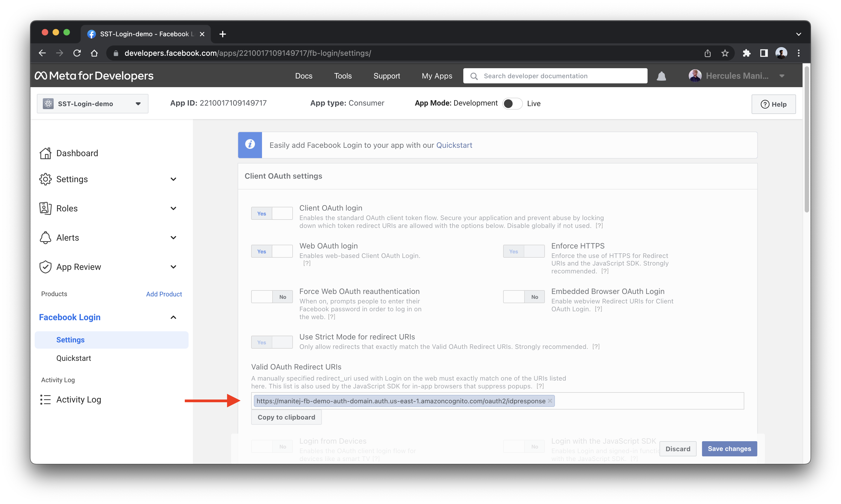841x504 pixels.
Task: Click the Quickstart link in Facebook Login
Action: click(73, 358)
